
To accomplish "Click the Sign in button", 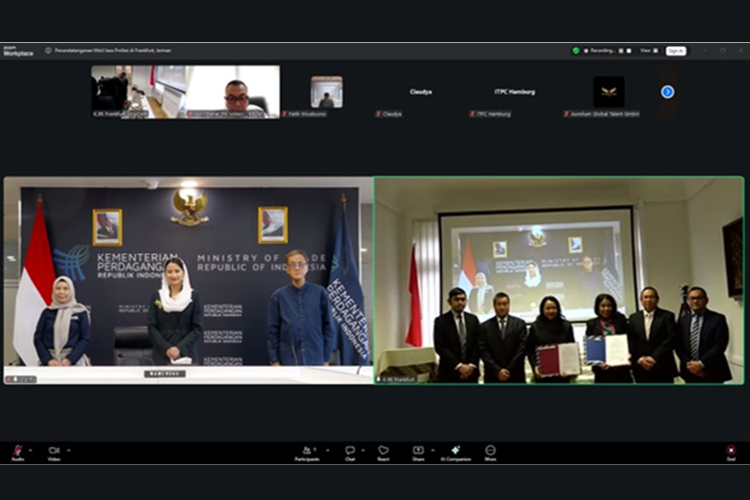I will tap(676, 50).
